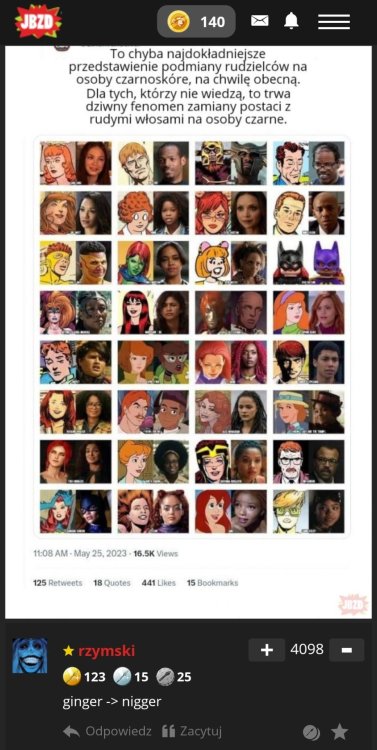Open the notifications bell icon
The width and height of the screenshot is (377, 750).
291,21
